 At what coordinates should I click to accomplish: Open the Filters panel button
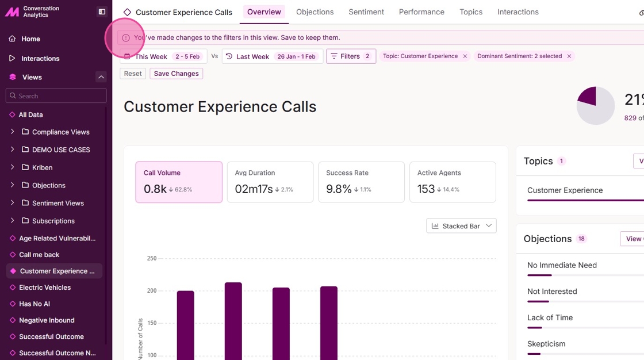click(351, 56)
